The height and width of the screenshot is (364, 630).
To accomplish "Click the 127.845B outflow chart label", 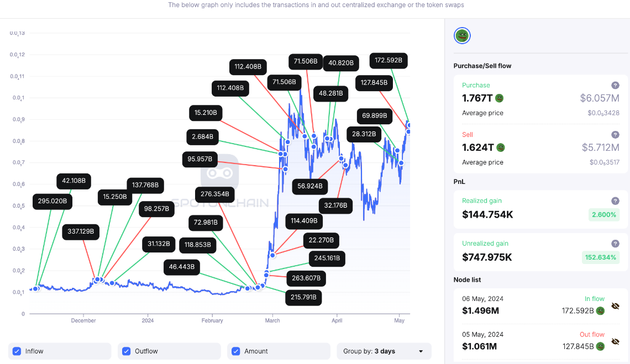I will (x=374, y=83).
